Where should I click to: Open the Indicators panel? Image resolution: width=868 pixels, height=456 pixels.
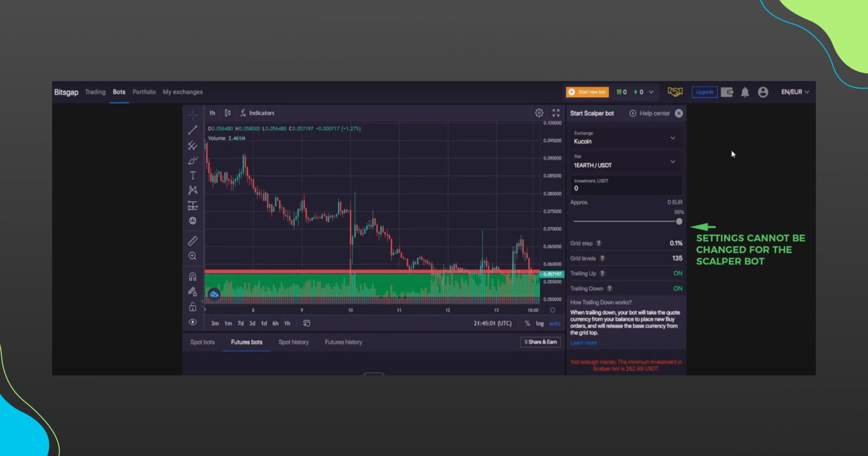(257, 113)
